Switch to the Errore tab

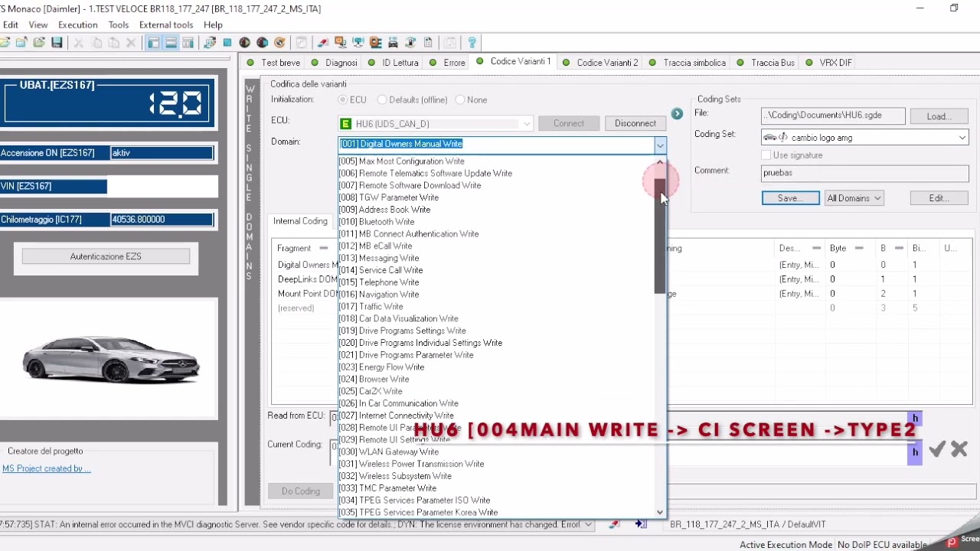point(448,63)
